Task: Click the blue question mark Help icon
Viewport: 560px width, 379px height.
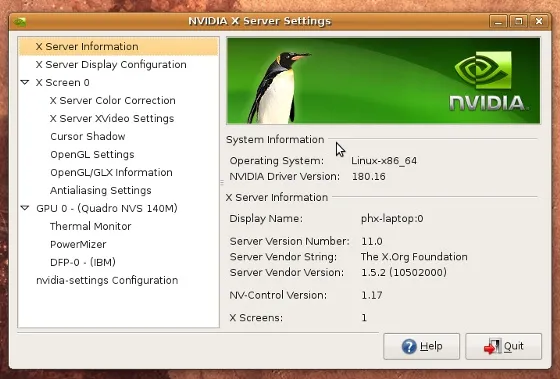Action: pyautogui.click(x=409, y=346)
